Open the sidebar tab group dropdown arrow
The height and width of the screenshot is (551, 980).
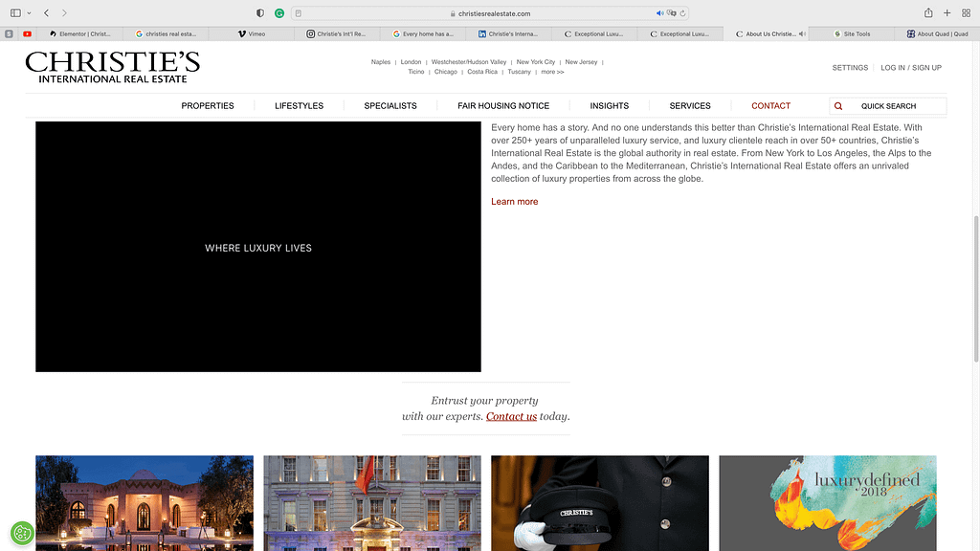(29, 13)
